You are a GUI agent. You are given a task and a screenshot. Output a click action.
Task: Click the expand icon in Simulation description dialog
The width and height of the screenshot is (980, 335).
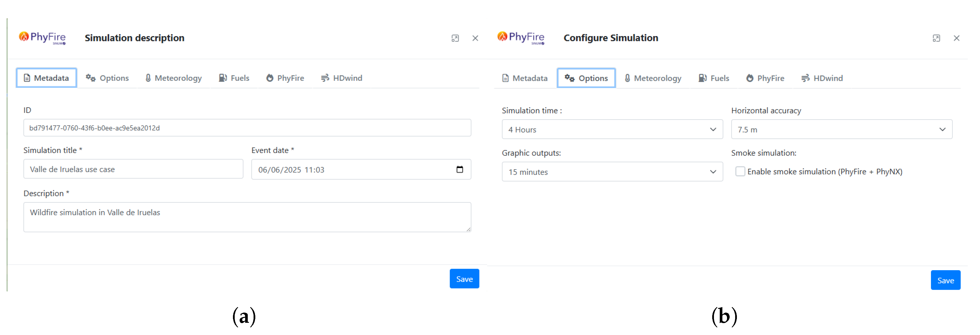pyautogui.click(x=455, y=38)
